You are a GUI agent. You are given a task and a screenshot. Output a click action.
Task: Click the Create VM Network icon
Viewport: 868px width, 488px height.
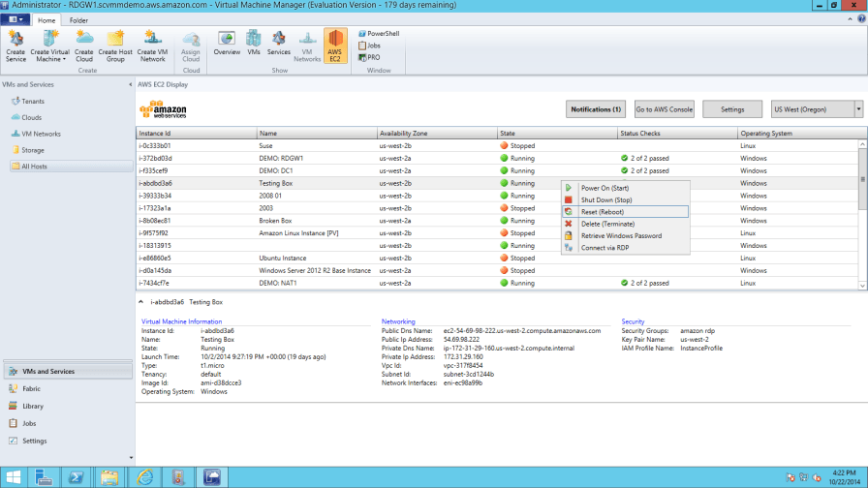point(152,46)
